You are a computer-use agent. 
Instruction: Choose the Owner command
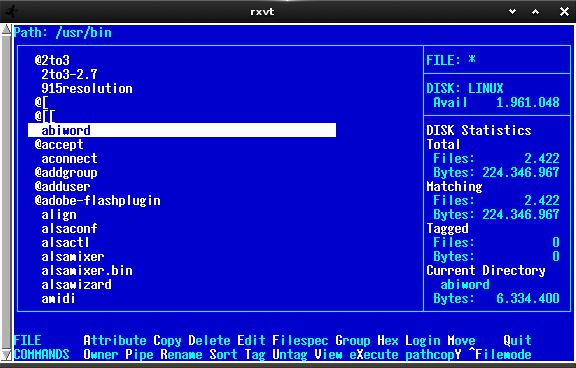[x=101, y=354]
